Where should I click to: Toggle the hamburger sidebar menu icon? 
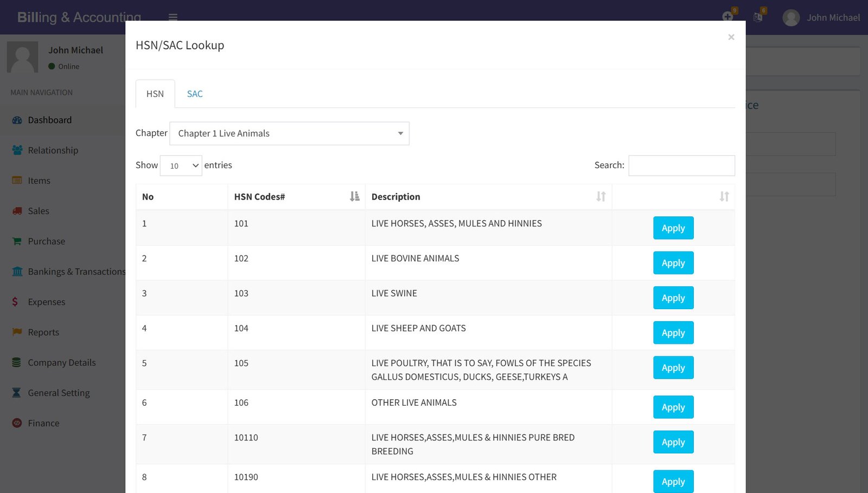tap(173, 17)
